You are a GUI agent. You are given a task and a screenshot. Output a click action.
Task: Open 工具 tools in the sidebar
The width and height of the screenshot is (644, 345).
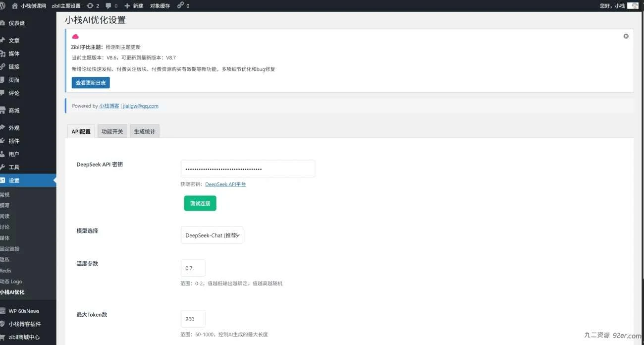pyautogui.click(x=28, y=168)
